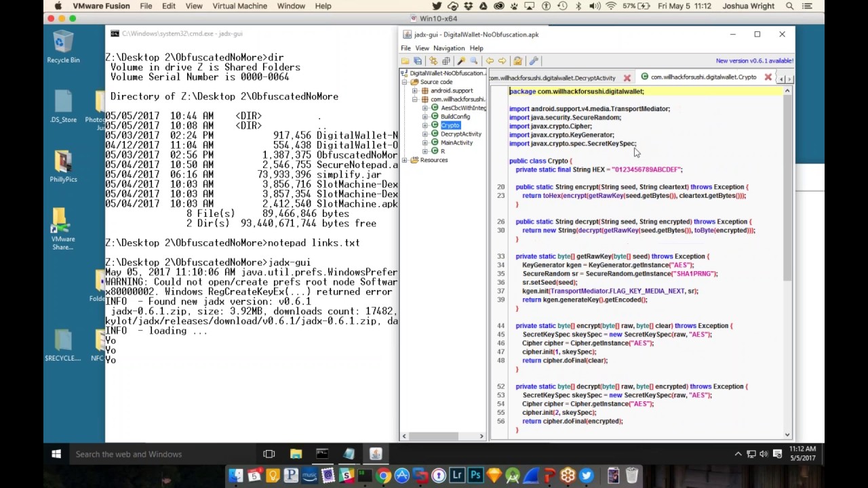
Task: Open Photoshop from the Dock
Action: (475, 476)
